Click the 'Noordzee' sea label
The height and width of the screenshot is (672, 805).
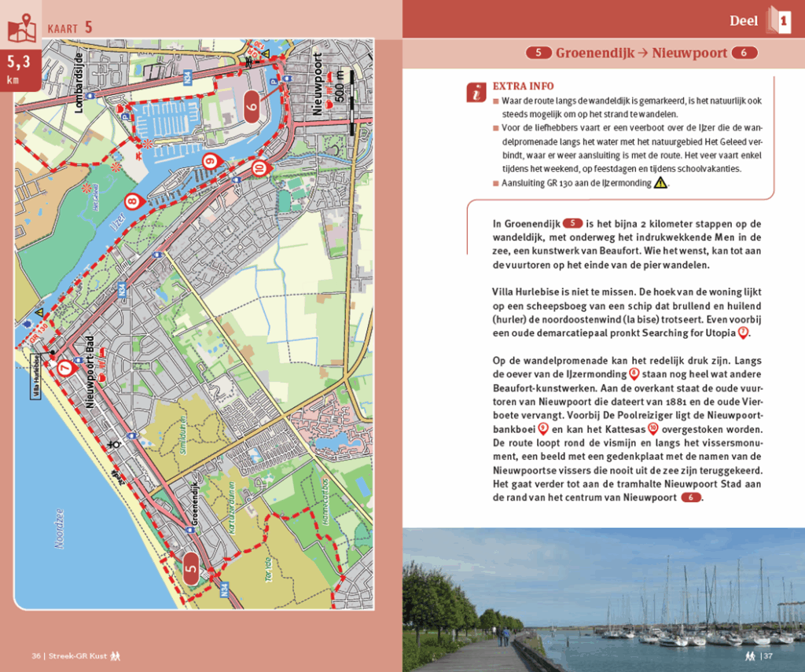[x=60, y=529]
